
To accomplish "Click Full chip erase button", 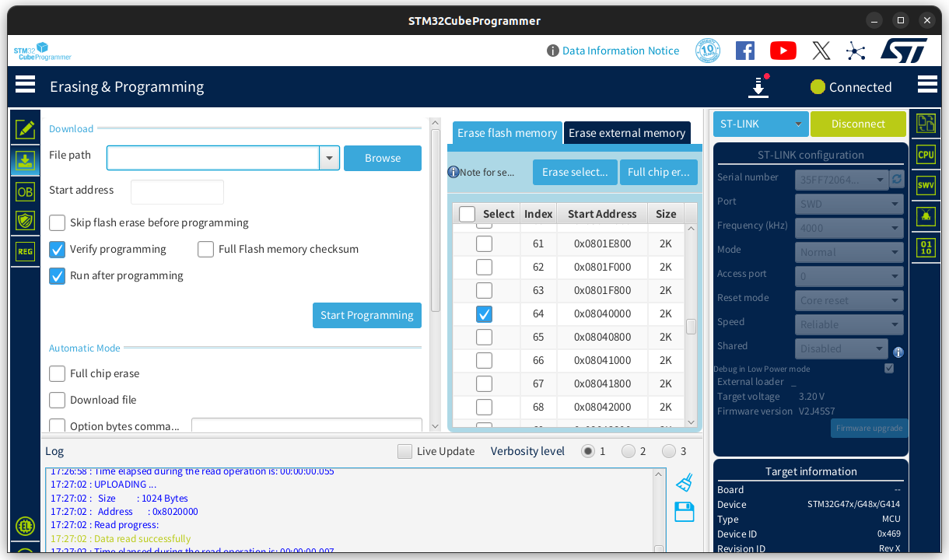I will pos(659,172).
